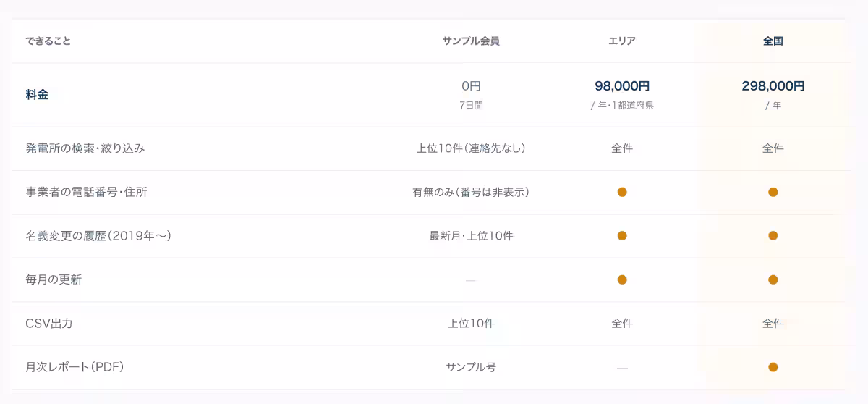Click the orange dot for 電話番号・住所 under 全国

[773, 192]
